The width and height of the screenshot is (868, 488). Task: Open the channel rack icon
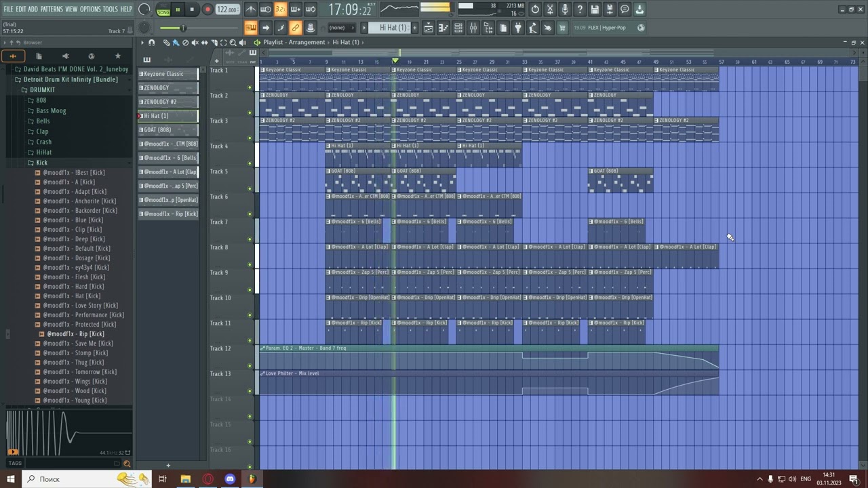pyautogui.click(x=458, y=28)
